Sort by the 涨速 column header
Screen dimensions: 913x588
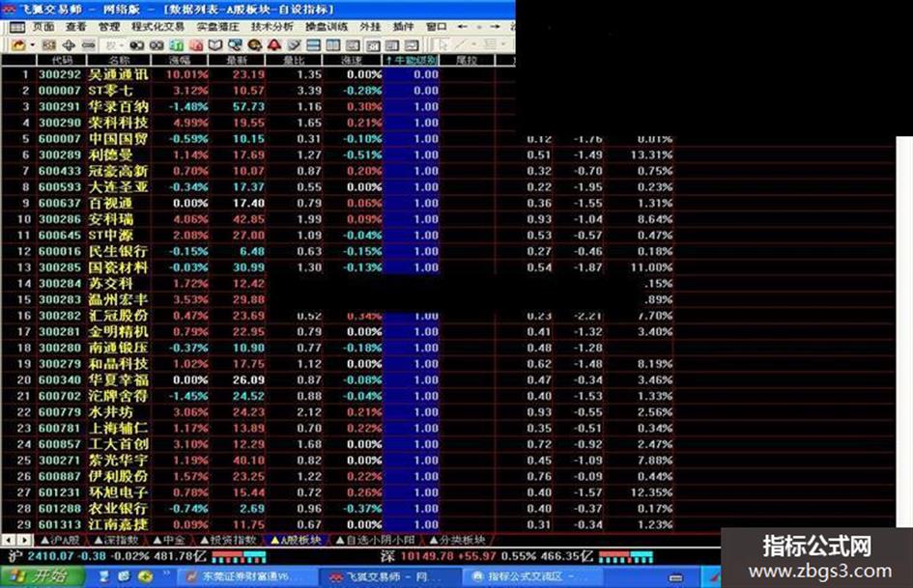(352, 60)
